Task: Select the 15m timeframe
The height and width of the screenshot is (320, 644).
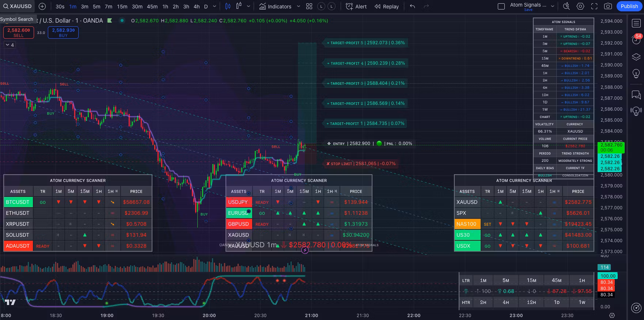Action: 122,6
